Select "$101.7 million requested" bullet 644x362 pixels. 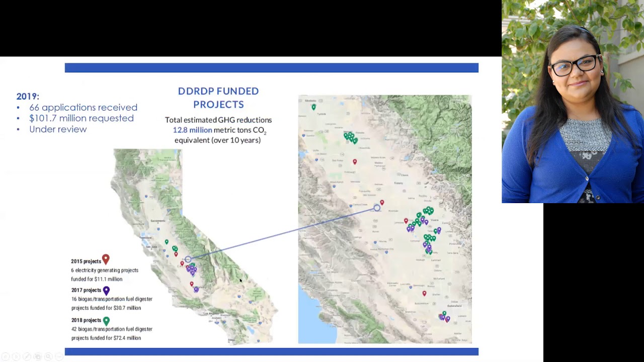[82, 118]
